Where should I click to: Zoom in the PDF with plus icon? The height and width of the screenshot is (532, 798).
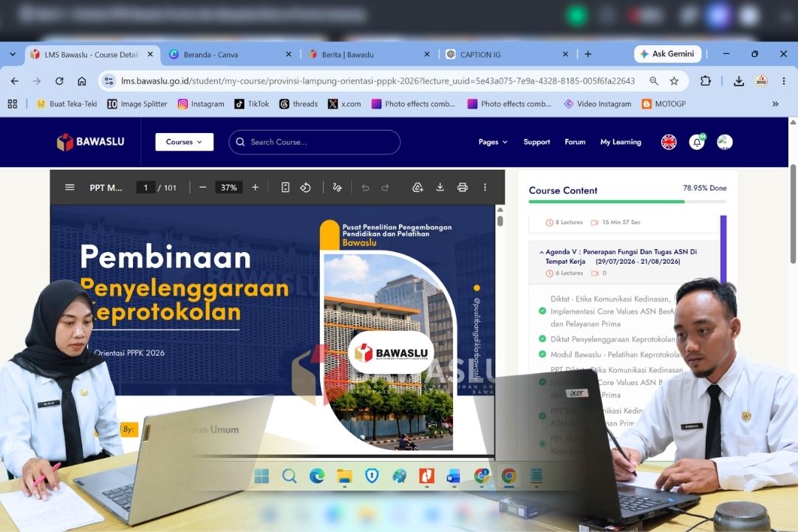click(x=255, y=188)
